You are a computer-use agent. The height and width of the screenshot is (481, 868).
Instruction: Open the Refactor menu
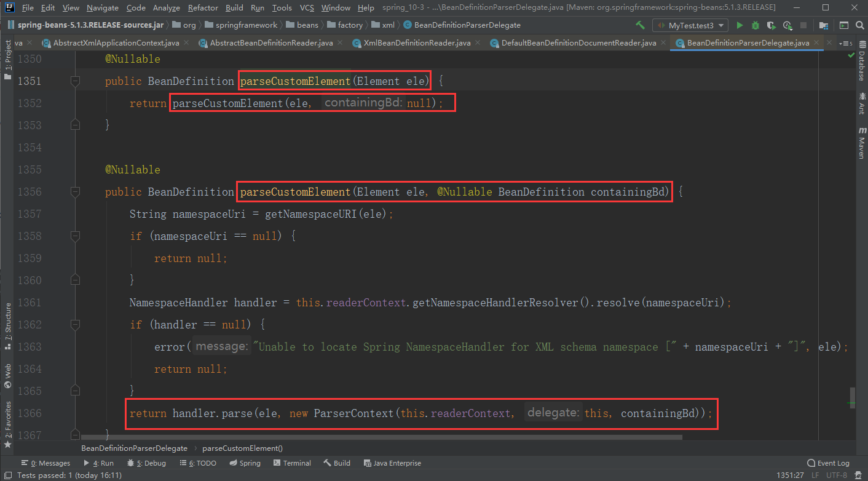point(203,8)
